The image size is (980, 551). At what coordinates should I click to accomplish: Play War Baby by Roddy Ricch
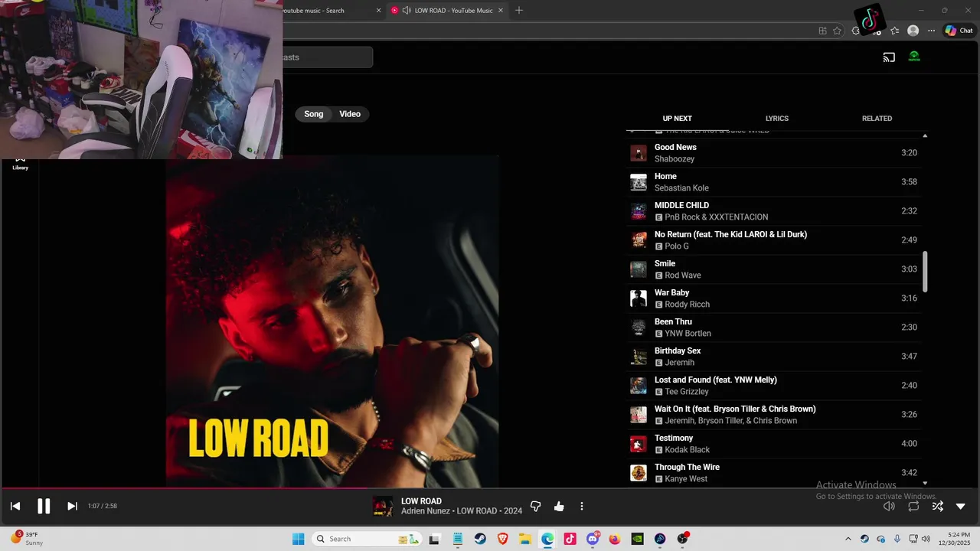click(x=774, y=298)
